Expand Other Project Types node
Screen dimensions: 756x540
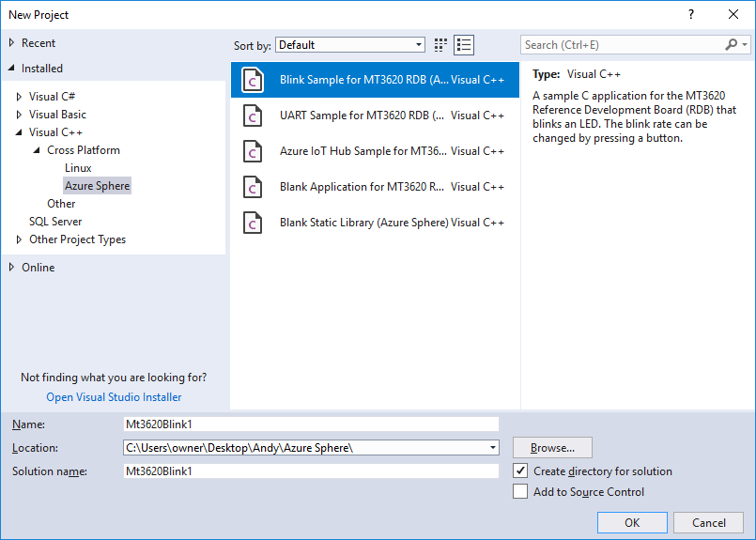point(19,239)
